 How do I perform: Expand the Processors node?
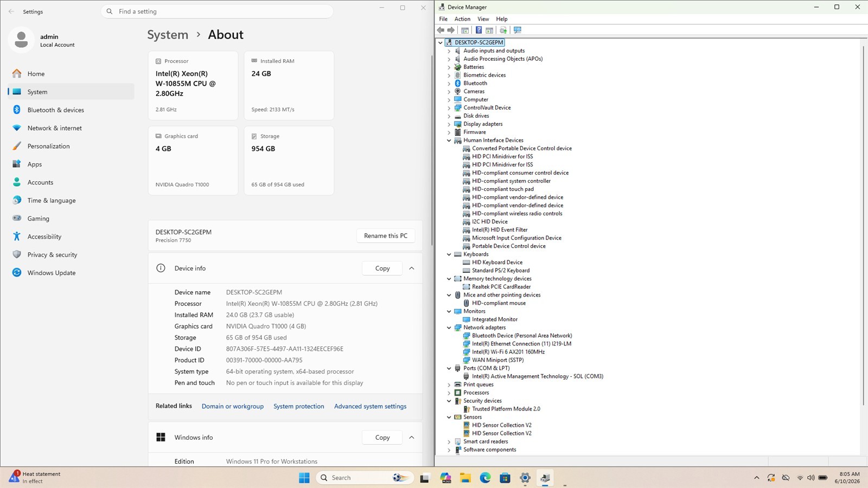click(449, 393)
